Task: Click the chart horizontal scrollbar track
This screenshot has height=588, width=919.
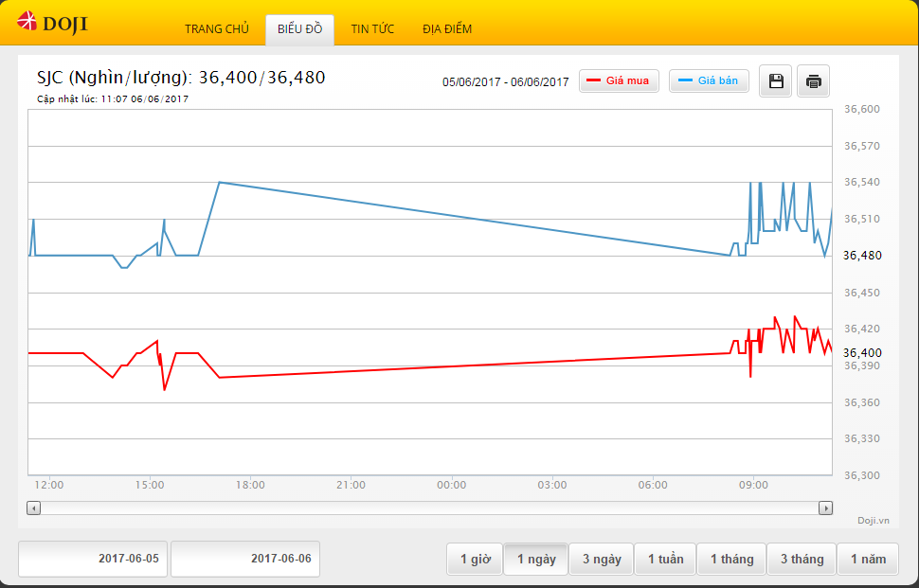Action: (x=429, y=508)
